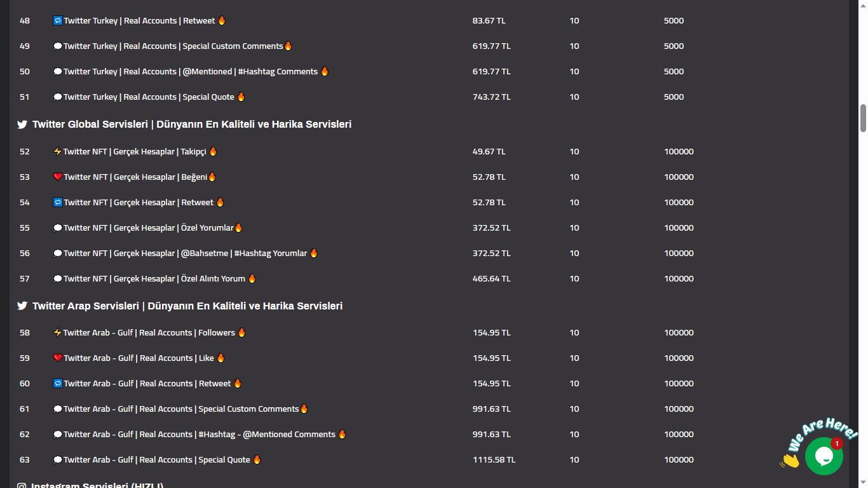Click Twitter bird icon beside Global Servisleri heading
The height and width of the screenshot is (488, 868).
click(x=22, y=125)
